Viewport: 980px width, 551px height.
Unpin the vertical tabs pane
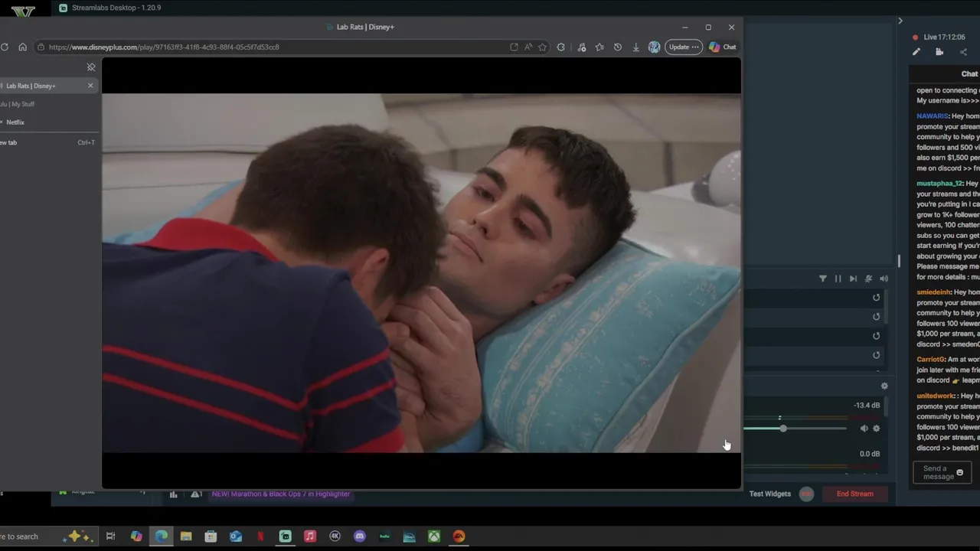[91, 67]
